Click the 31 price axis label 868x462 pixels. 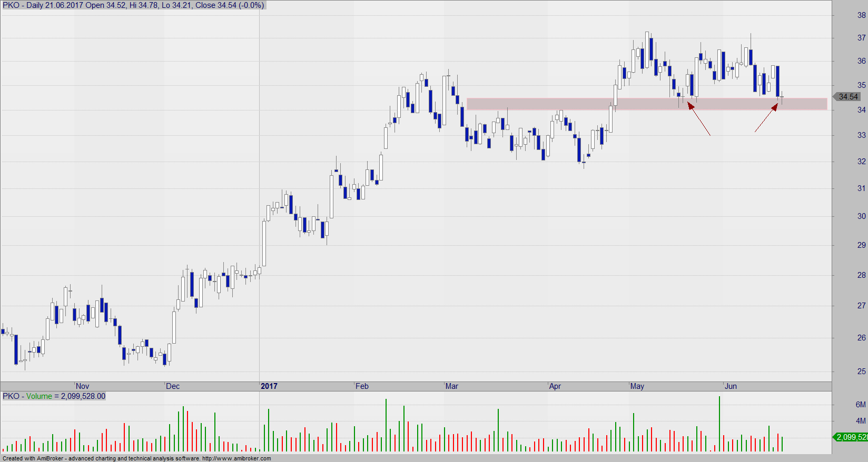pyautogui.click(x=861, y=188)
